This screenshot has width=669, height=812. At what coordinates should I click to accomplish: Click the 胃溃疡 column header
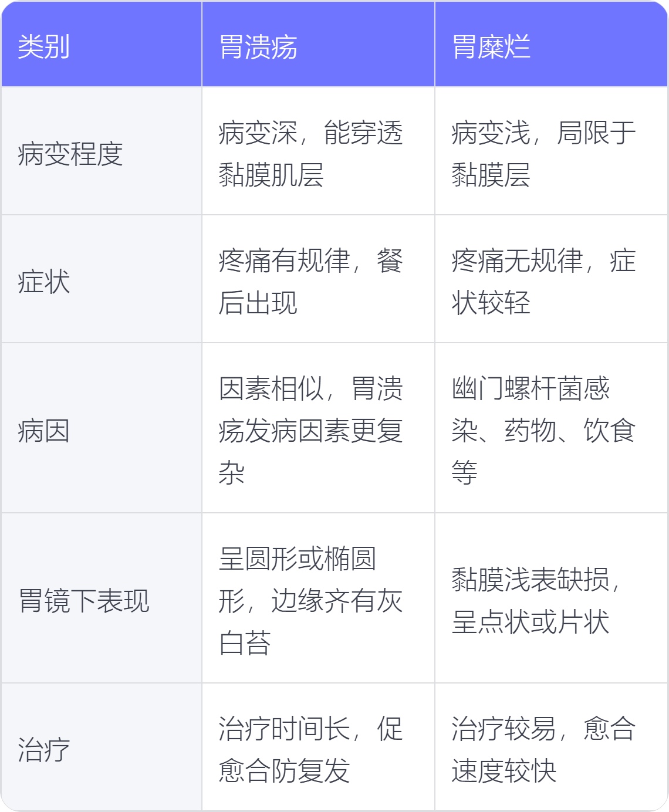pyautogui.click(x=258, y=47)
